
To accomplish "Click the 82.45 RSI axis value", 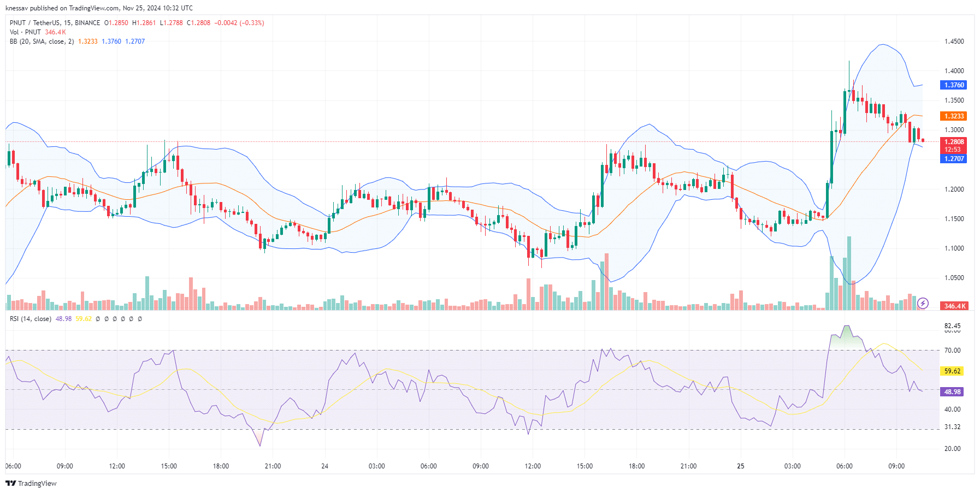I will click(x=953, y=326).
